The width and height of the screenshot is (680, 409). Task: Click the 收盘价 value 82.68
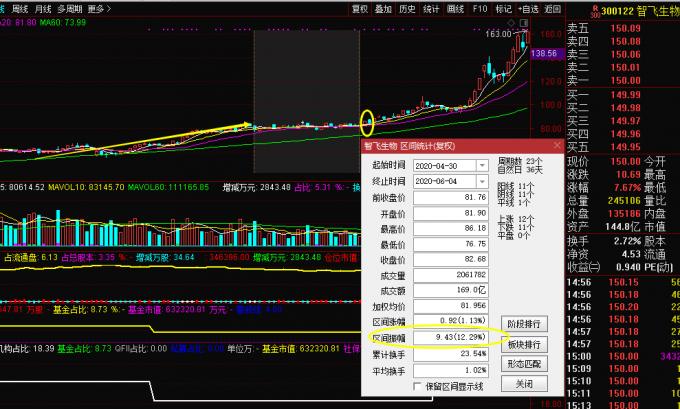(451, 259)
